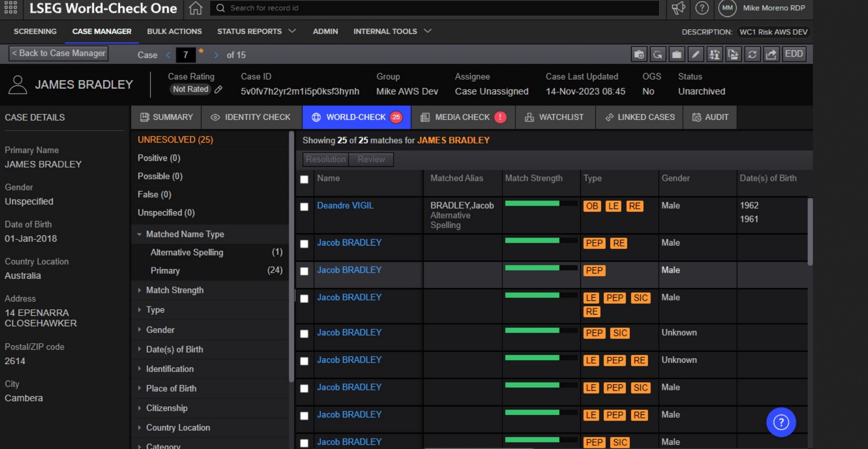Check the Deandre VIGIL row checkbox
Image resolution: width=868 pixels, height=449 pixels.
pyautogui.click(x=304, y=207)
